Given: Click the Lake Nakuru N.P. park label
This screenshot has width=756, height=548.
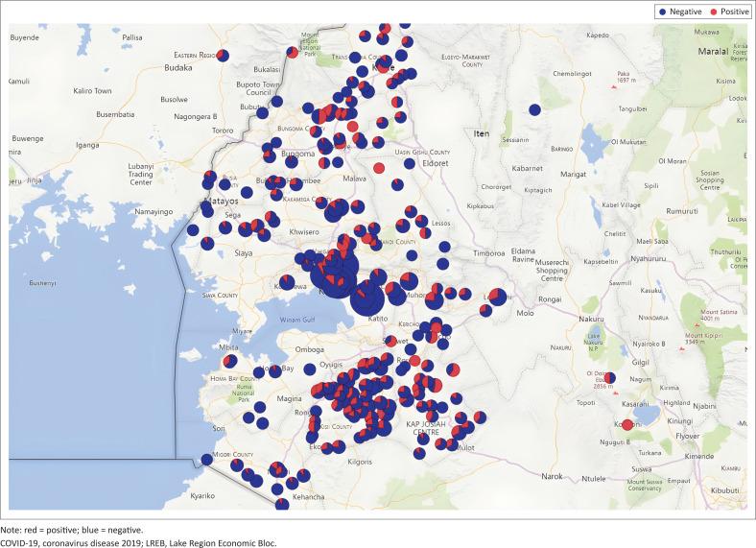Looking at the screenshot, I should (595, 340).
